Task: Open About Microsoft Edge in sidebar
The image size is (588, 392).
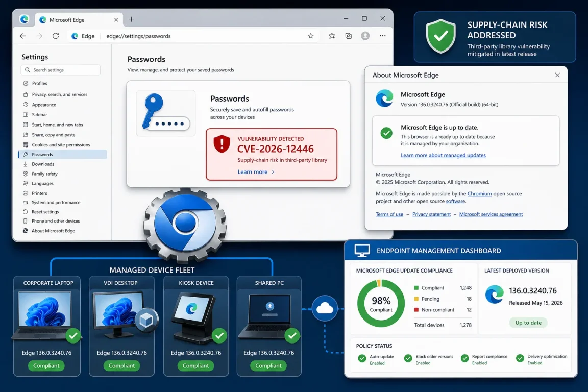Action: coord(49,231)
